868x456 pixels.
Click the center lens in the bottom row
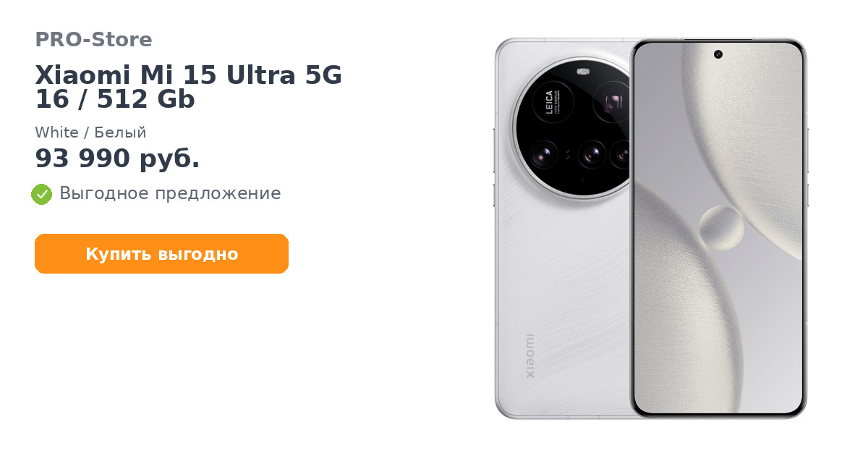[592, 153]
